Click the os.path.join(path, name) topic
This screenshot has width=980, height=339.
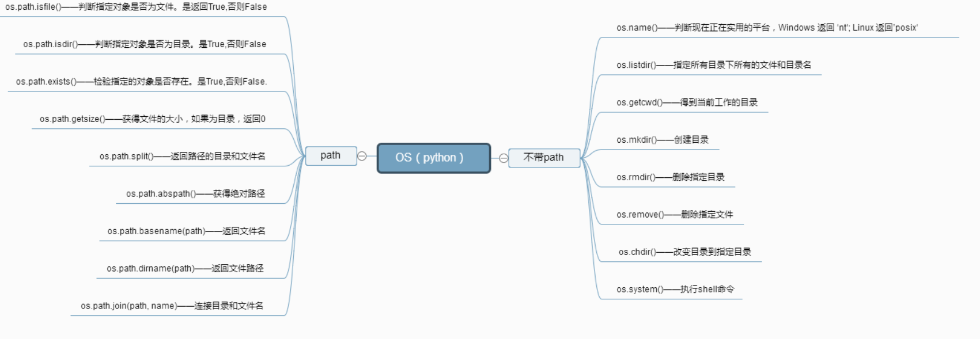[172, 306]
